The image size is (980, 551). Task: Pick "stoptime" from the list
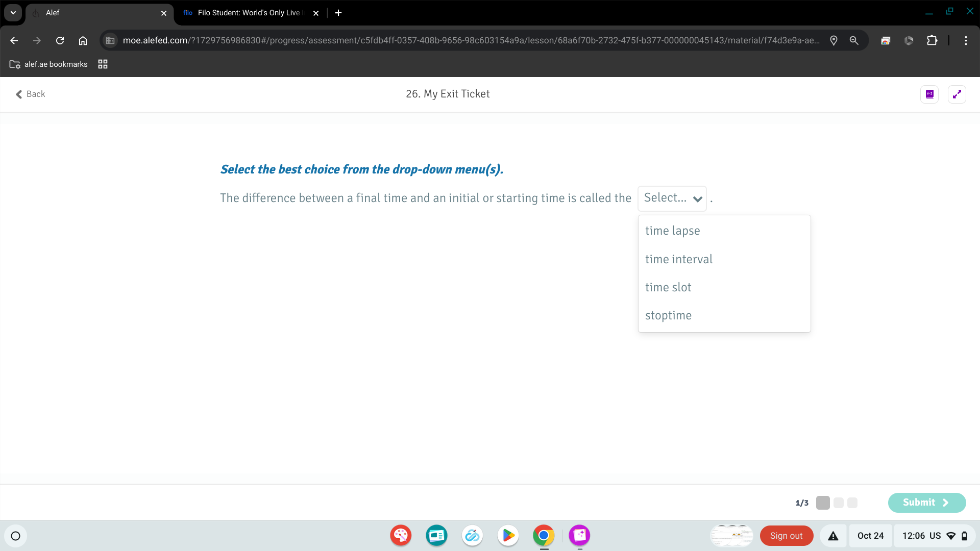pos(668,315)
